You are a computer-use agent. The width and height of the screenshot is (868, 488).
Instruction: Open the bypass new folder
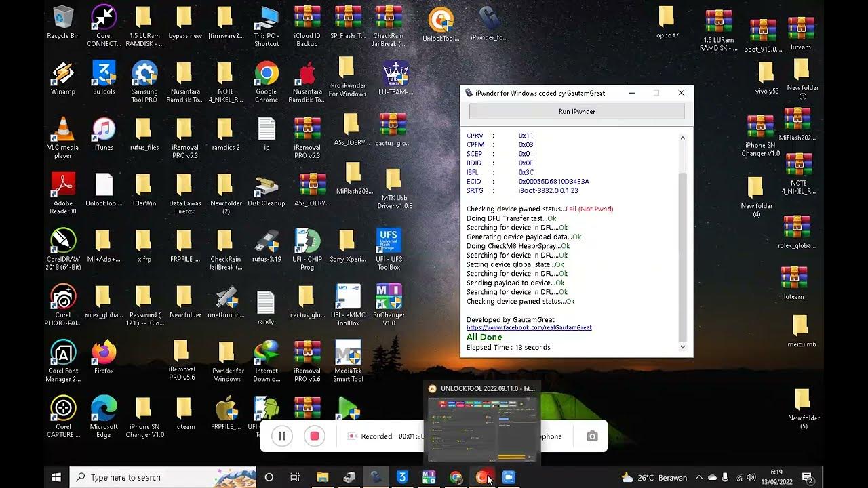click(185, 22)
